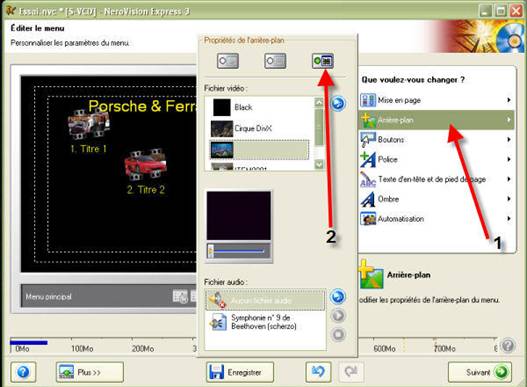Screen dimensions: 527x387
Task: Click the Porsche Titre 1 thumbnail button
Action: tap(88, 124)
